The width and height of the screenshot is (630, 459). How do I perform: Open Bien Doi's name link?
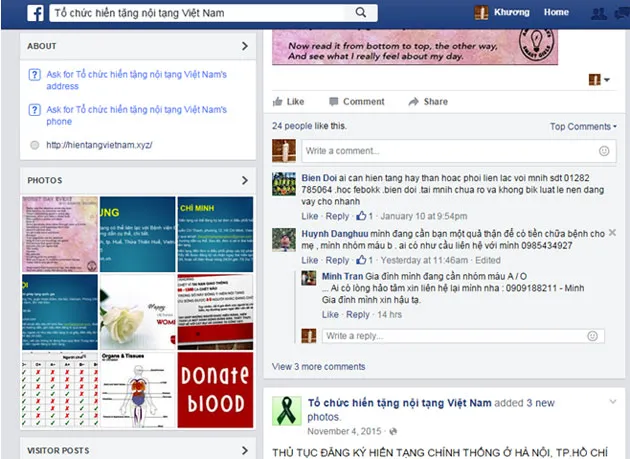click(x=319, y=178)
